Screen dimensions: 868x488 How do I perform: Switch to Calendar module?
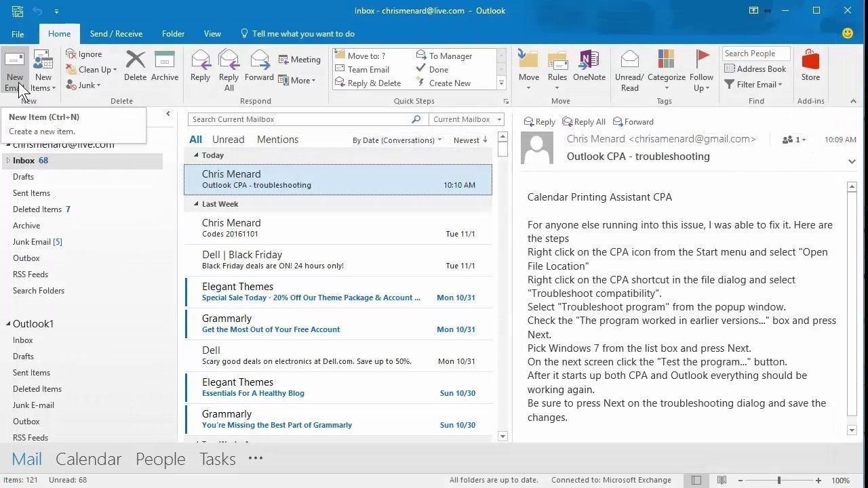pyautogui.click(x=88, y=459)
